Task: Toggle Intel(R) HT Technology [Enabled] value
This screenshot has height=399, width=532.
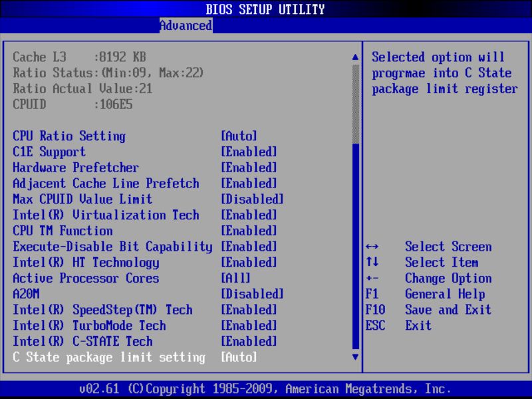Action: [249, 262]
